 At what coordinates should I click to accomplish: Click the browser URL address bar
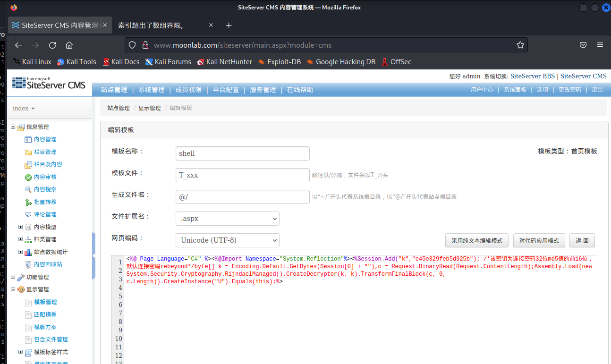[x=326, y=45]
